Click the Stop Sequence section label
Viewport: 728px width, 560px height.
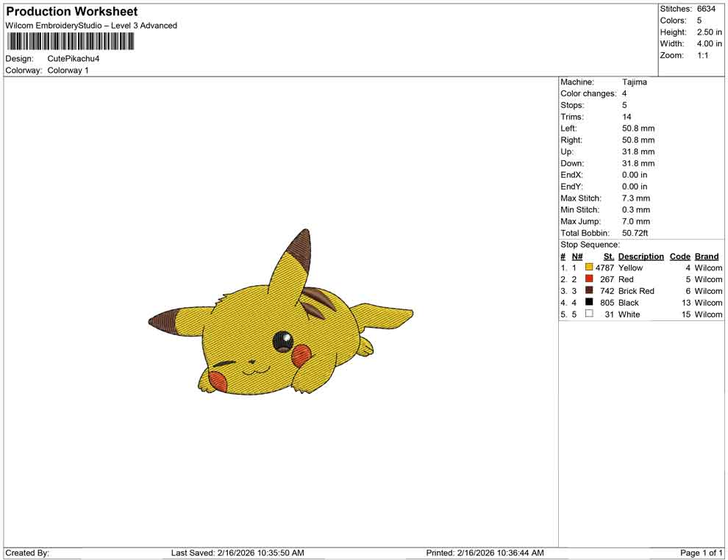point(589,244)
